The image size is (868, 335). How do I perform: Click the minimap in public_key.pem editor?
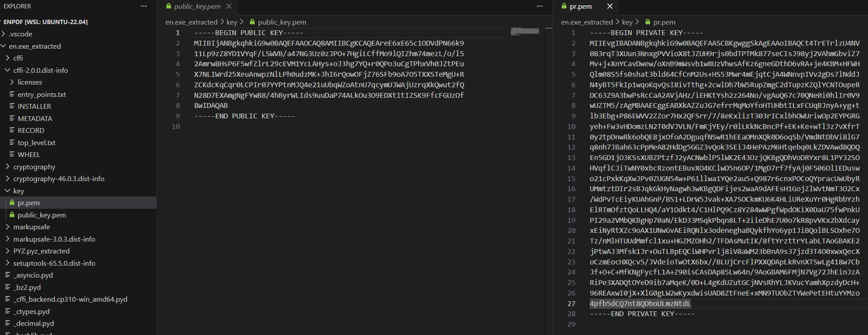524,31
